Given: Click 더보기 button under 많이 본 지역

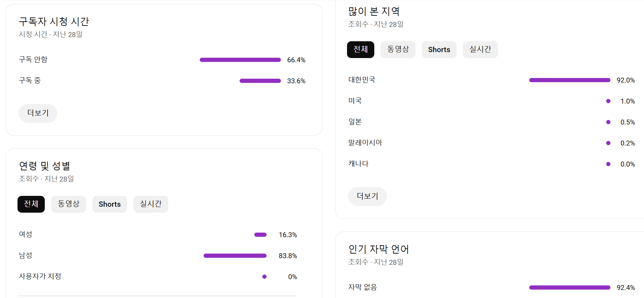Looking at the screenshot, I should [x=367, y=197].
